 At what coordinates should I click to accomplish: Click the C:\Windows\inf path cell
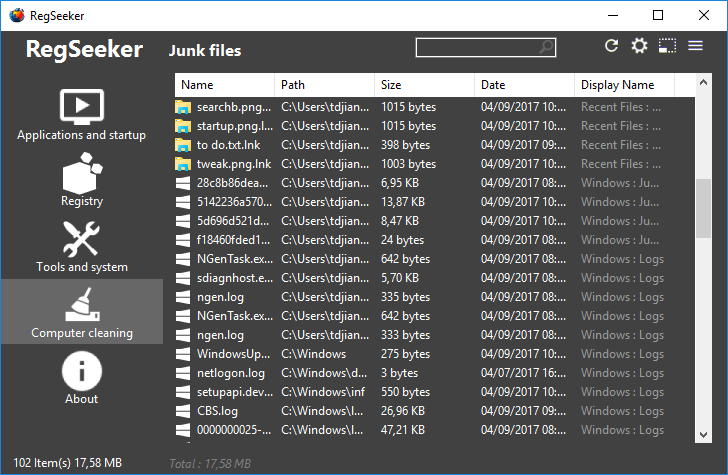pyautogui.click(x=323, y=392)
